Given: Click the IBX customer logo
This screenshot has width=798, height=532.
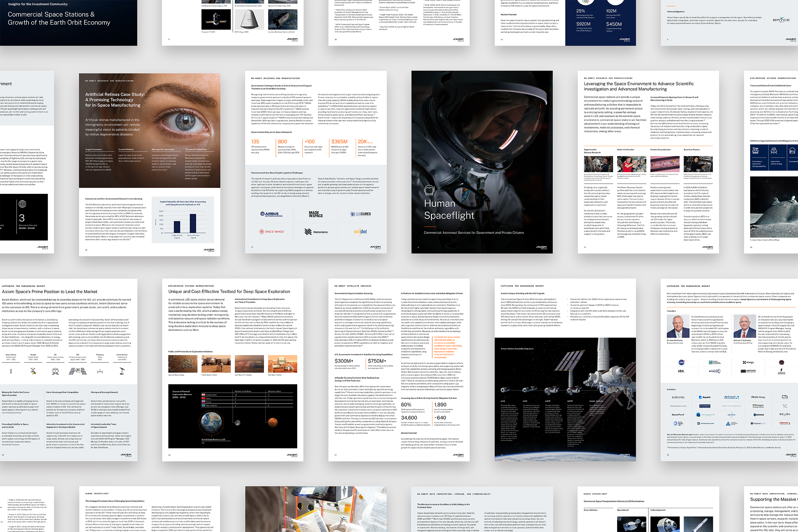Looking at the screenshot, I should tap(682, 371).
